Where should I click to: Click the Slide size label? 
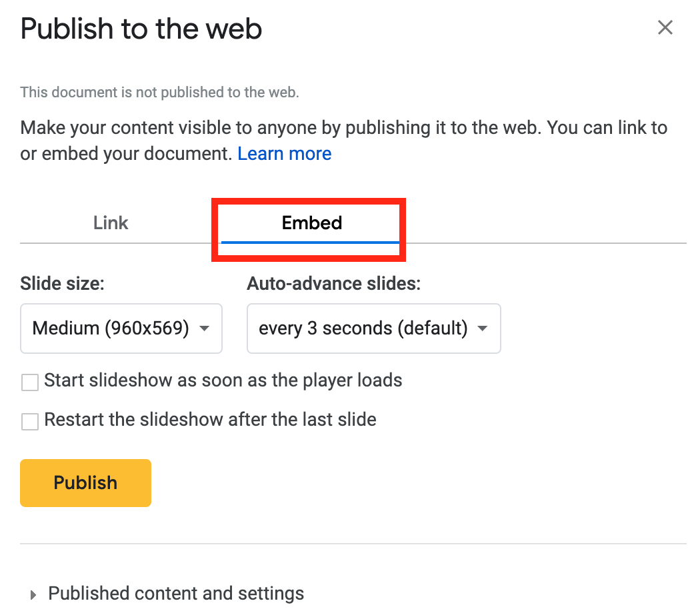point(62,284)
